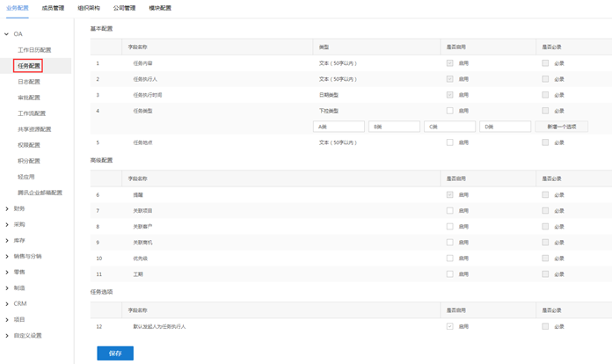Click the 下拉类型 type cell
The height and width of the screenshot is (364, 612).
pos(329,111)
